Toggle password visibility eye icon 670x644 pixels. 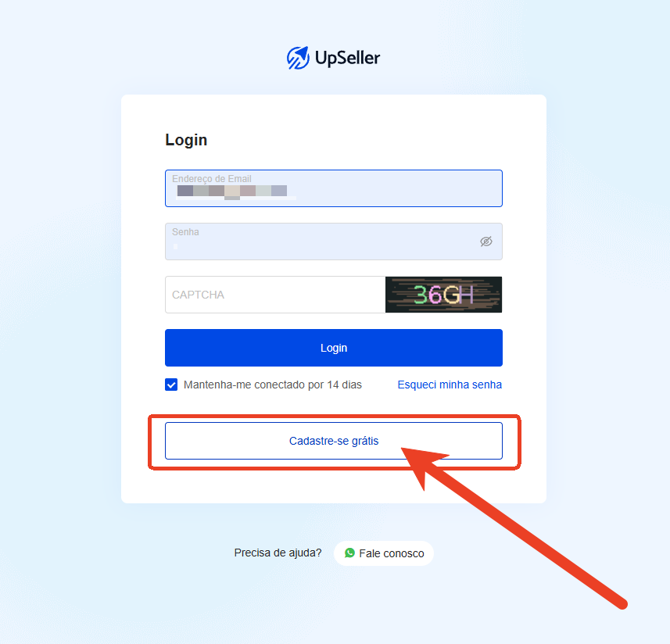click(485, 241)
